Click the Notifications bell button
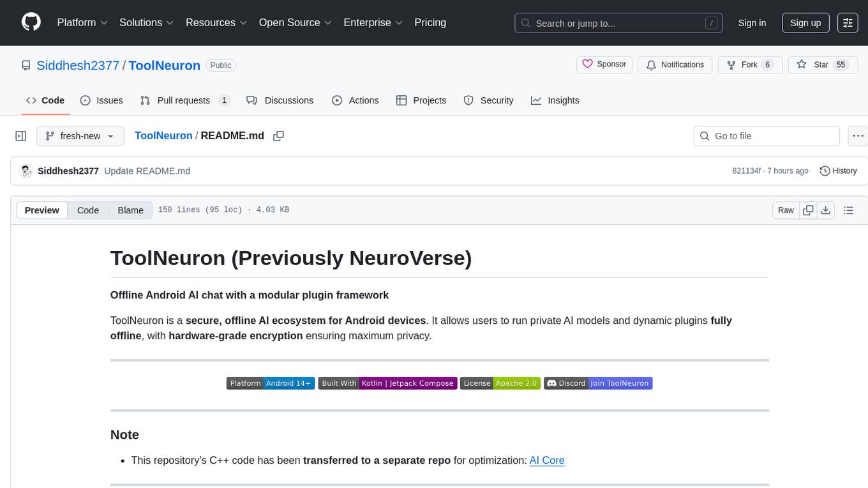 675,65
